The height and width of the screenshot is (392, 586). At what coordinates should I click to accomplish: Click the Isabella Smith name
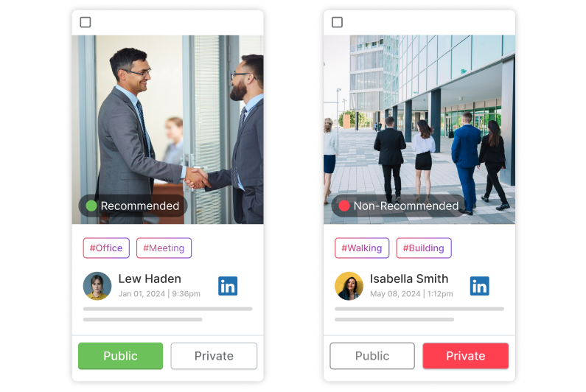pyautogui.click(x=409, y=279)
